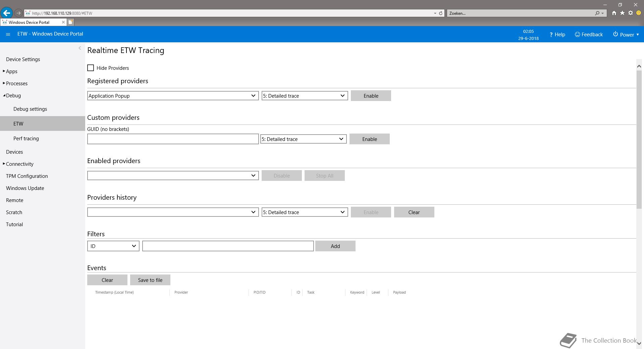Refresh the page with the reload icon

click(x=441, y=13)
